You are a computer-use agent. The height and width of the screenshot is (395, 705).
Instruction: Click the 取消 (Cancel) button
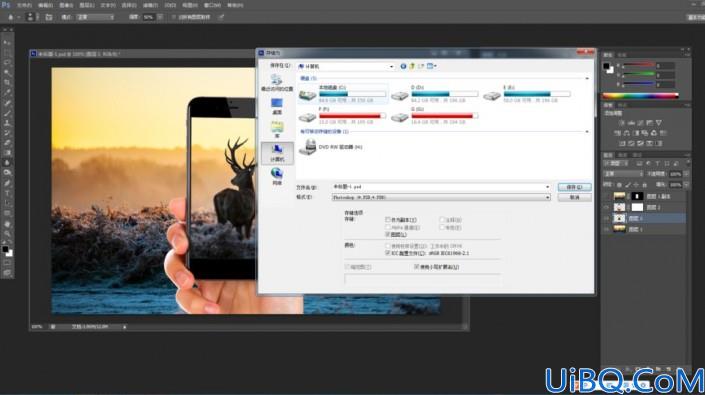tap(575, 198)
